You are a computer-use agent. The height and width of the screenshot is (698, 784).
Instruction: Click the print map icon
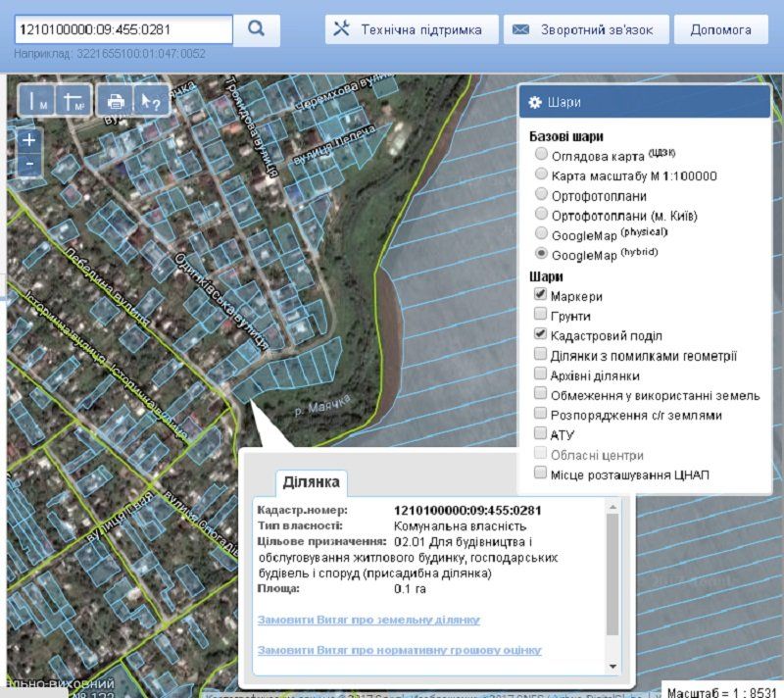pos(116,101)
